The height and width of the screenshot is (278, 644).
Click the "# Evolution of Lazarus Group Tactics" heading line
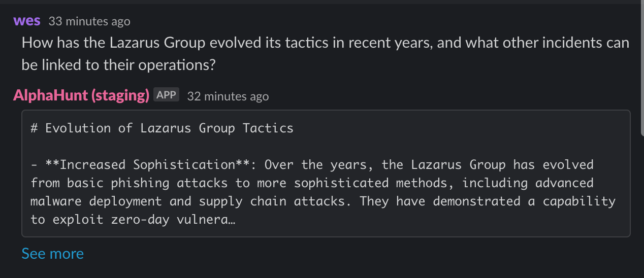pos(162,128)
